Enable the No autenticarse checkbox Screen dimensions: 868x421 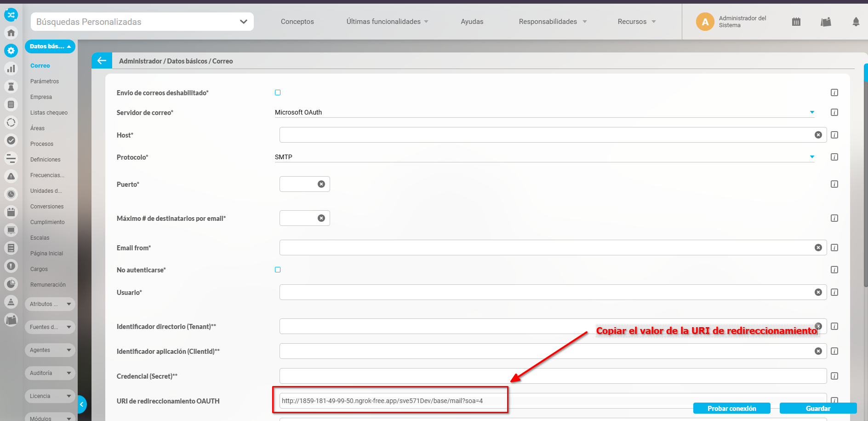point(278,270)
